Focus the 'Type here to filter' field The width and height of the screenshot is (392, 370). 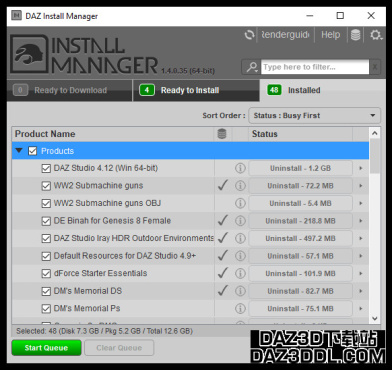pyautogui.click(x=315, y=67)
